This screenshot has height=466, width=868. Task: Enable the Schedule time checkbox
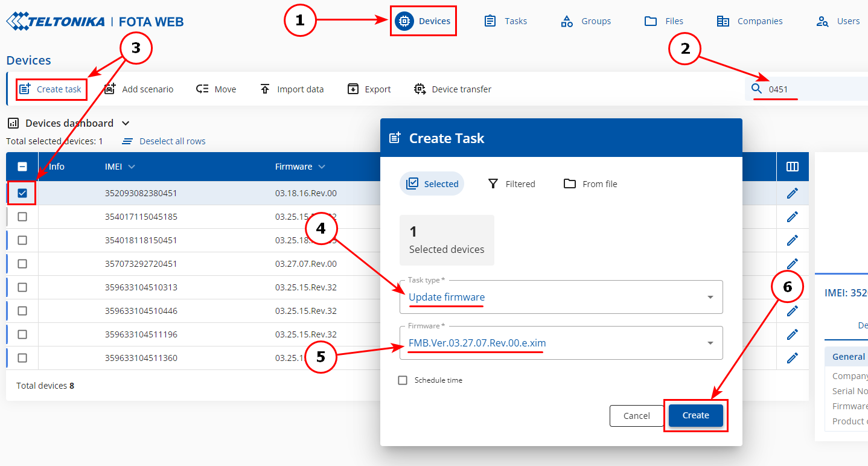(x=403, y=380)
